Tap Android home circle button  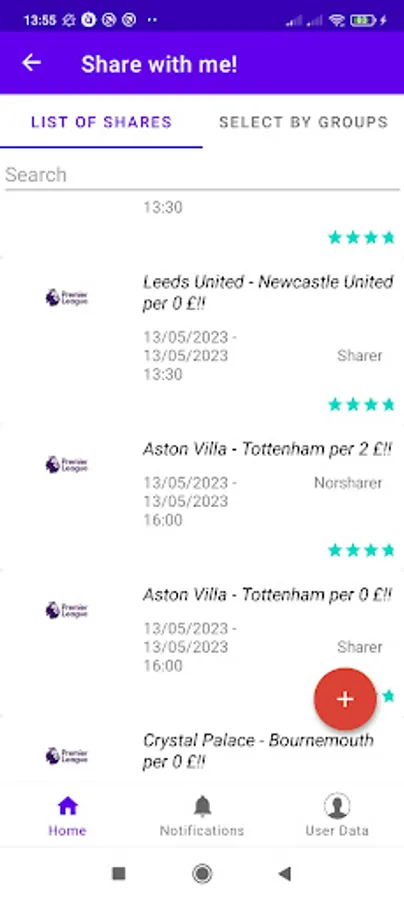click(202, 874)
